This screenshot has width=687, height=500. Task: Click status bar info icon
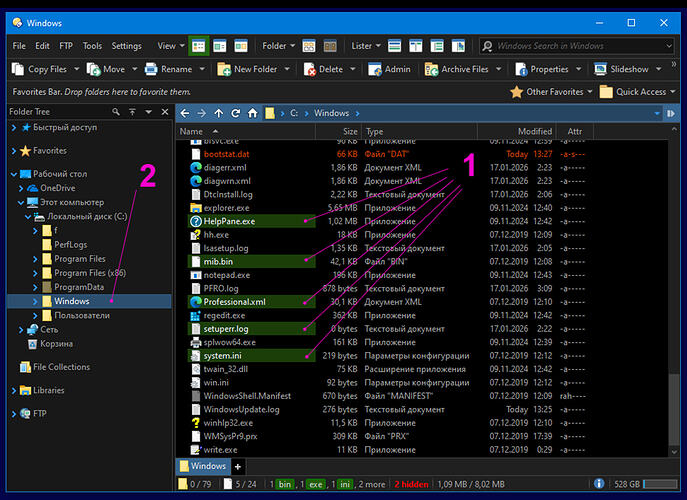coord(599,484)
